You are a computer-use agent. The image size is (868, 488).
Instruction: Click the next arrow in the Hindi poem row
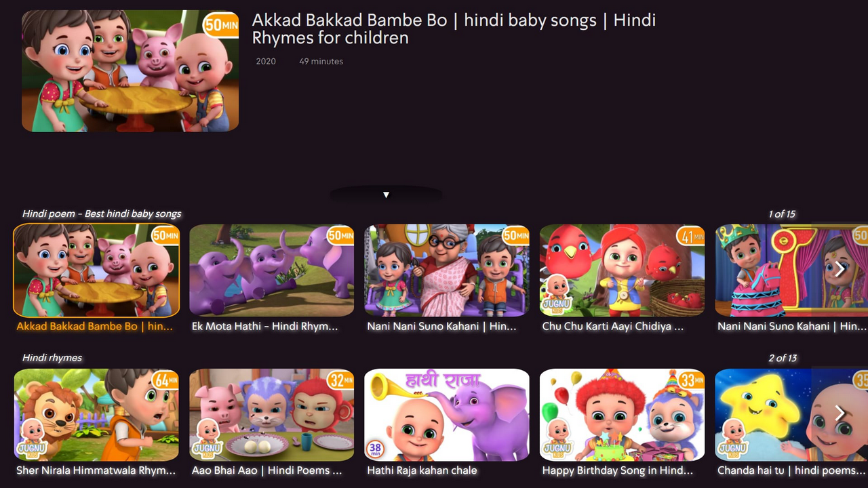click(x=840, y=269)
